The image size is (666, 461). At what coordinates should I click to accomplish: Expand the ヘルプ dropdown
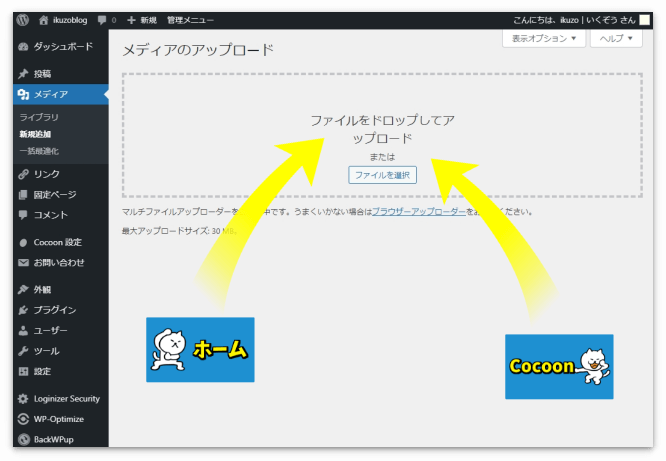pyautogui.click(x=616, y=38)
